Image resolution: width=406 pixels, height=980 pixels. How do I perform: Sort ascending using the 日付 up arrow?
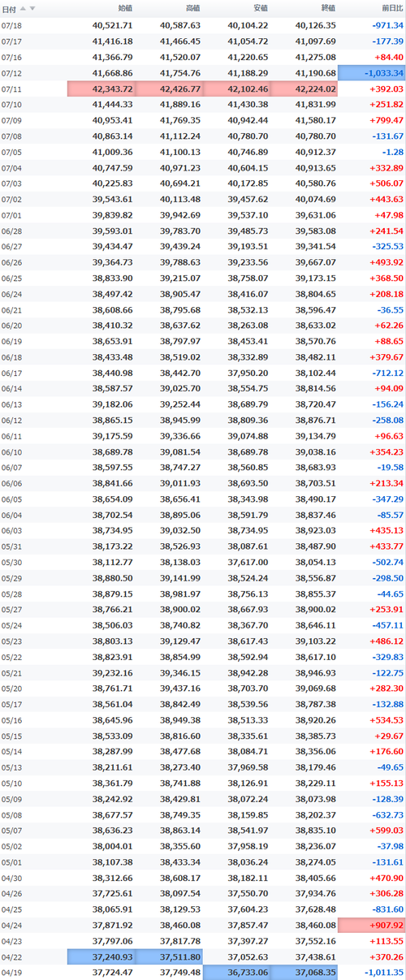[x=23, y=8]
